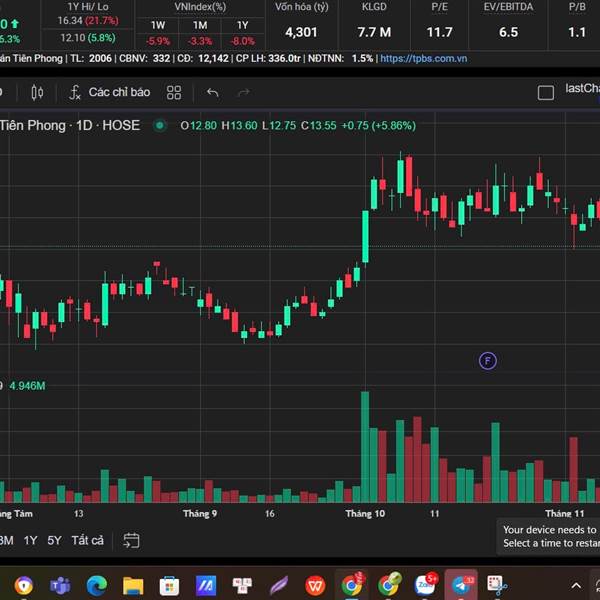Click the EV/EBITDA value 6.5

pos(508,32)
